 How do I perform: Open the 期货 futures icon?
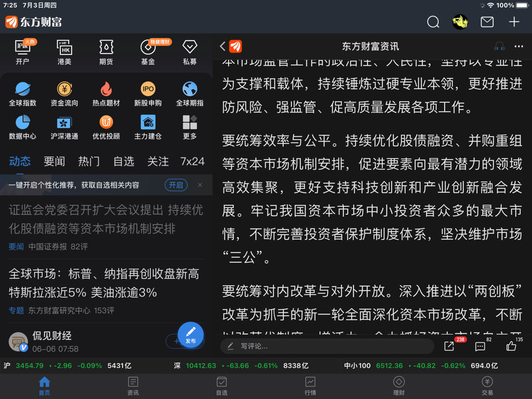pos(106,51)
